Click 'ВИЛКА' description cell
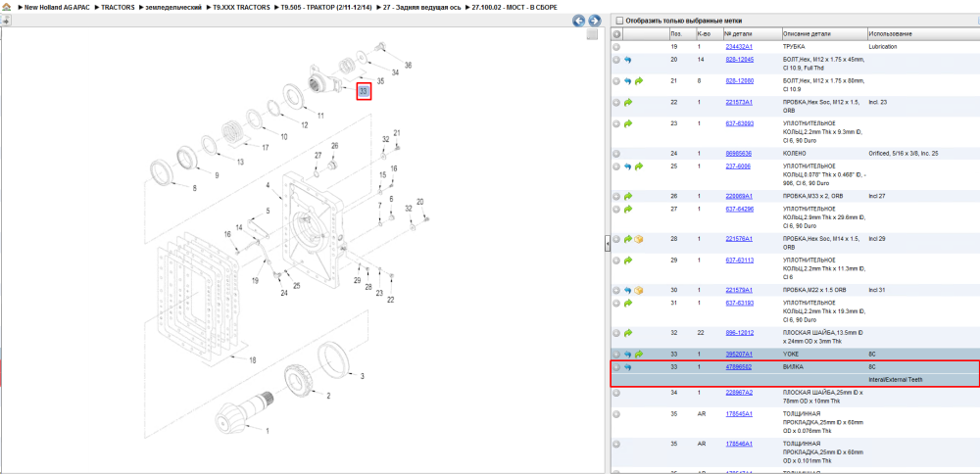This screenshot has height=474, width=980. tap(793, 367)
